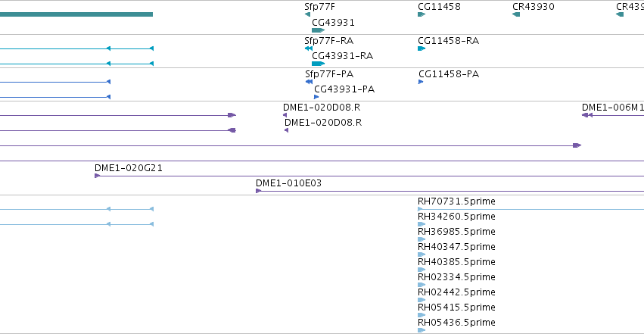
Task: Select the CG43931-RA transcript label
Action: point(342,55)
